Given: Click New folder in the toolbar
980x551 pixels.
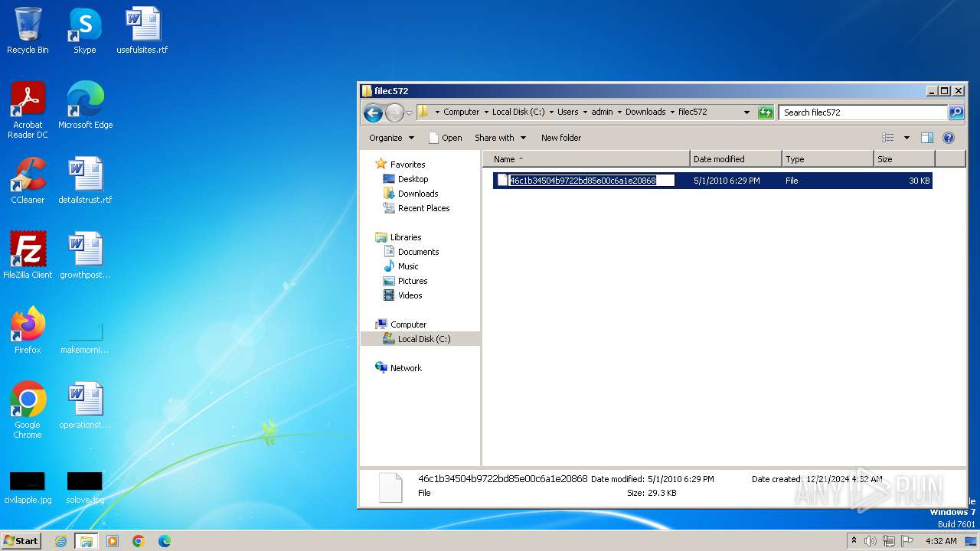Looking at the screenshot, I should pos(561,138).
